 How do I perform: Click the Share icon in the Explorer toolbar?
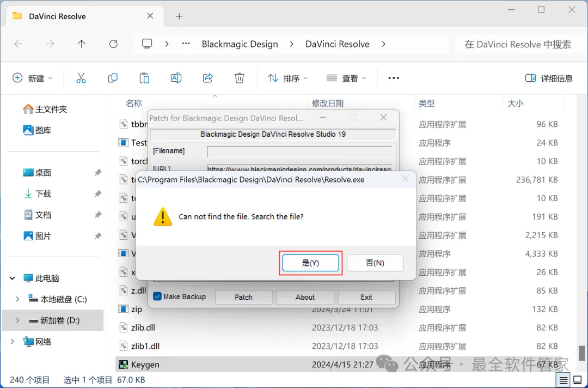click(x=208, y=78)
